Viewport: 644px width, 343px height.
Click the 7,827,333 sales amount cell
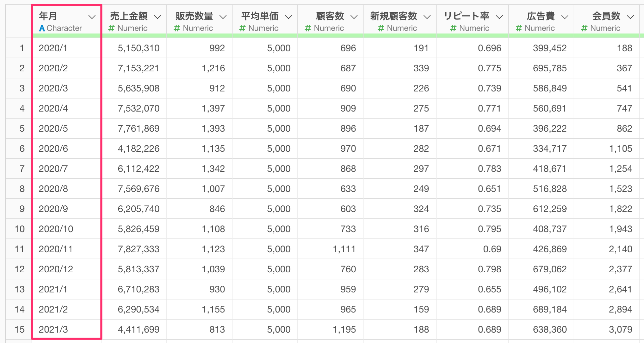tap(138, 249)
